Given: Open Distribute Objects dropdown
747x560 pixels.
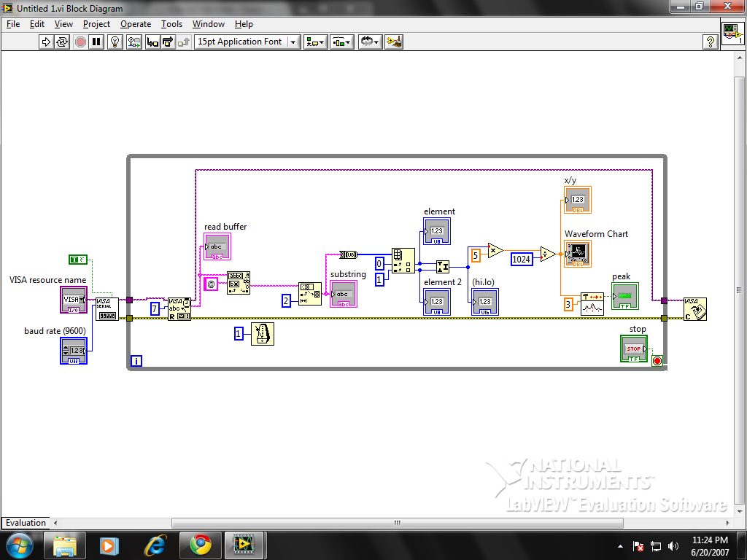Looking at the screenshot, I should (342, 42).
